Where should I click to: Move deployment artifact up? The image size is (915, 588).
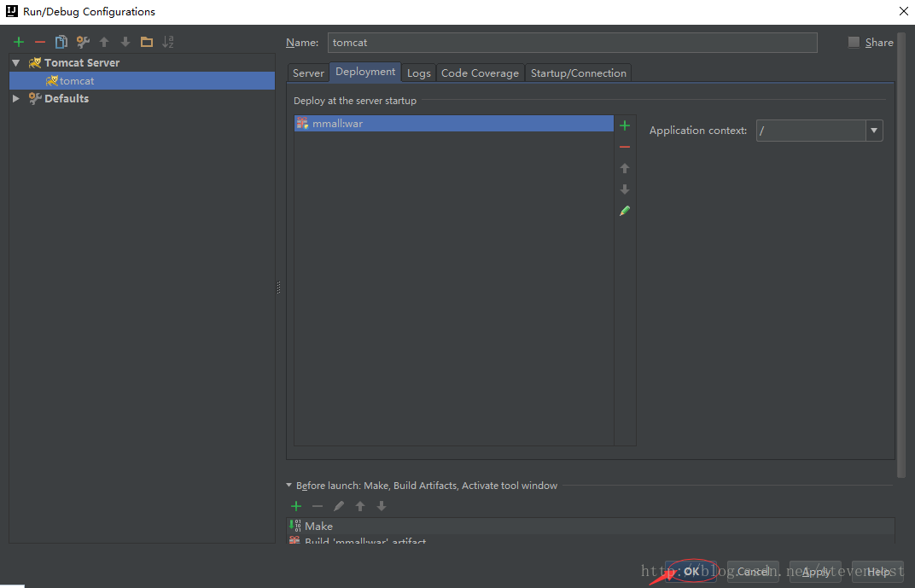625,168
